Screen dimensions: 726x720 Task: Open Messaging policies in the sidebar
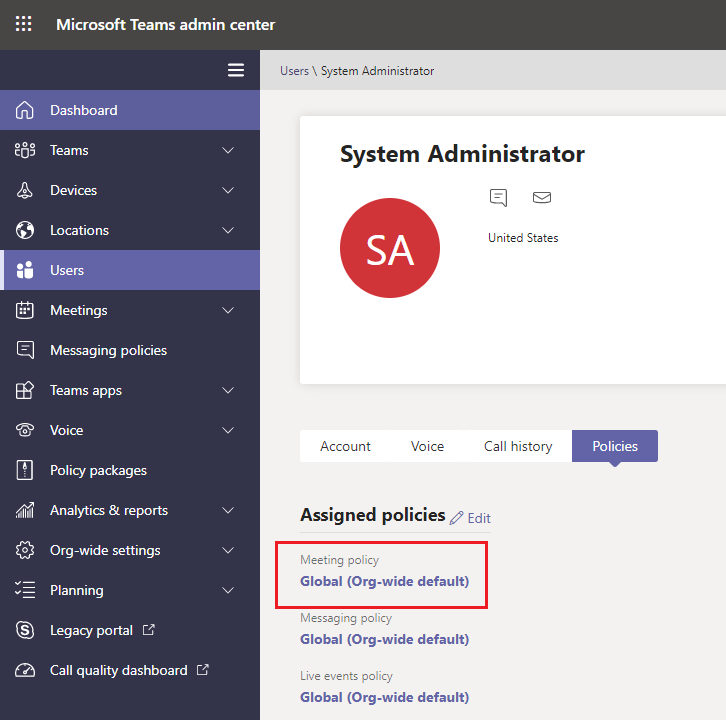(130, 350)
